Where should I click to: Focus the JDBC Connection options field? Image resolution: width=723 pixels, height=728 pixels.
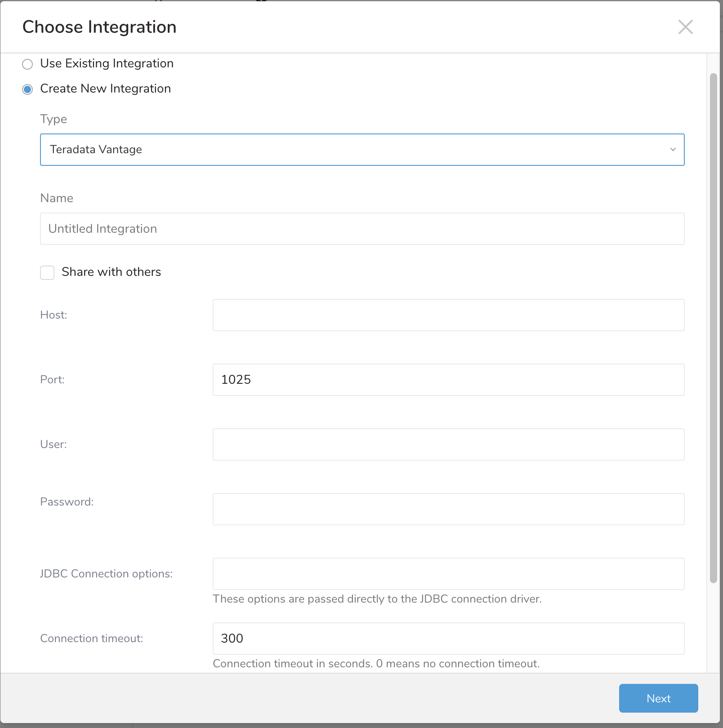coord(448,574)
